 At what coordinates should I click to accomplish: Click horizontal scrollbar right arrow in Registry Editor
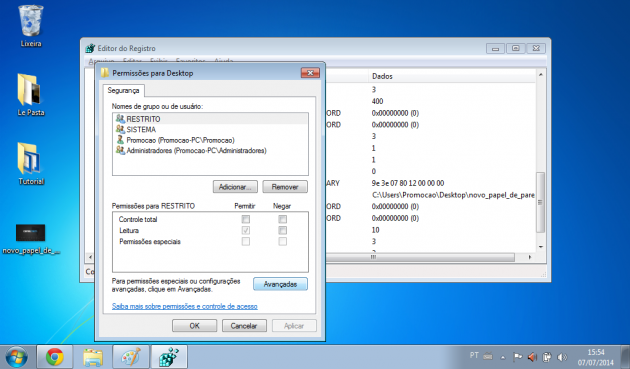[x=530, y=257]
